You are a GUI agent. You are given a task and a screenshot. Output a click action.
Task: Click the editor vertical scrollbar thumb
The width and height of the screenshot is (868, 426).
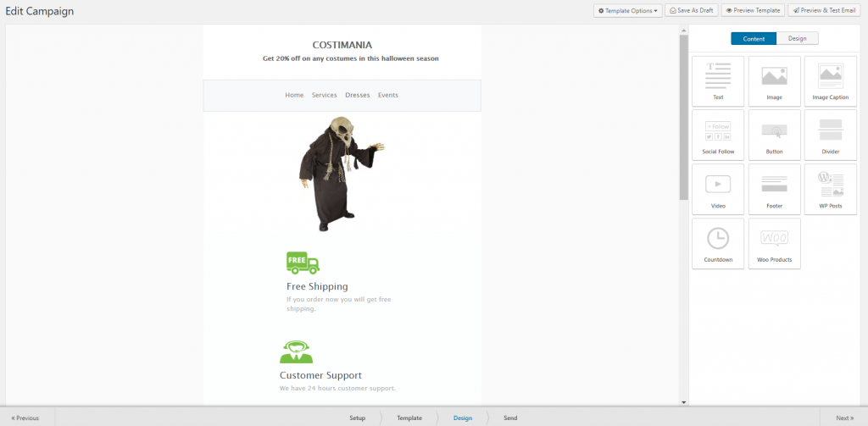(x=684, y=117)
